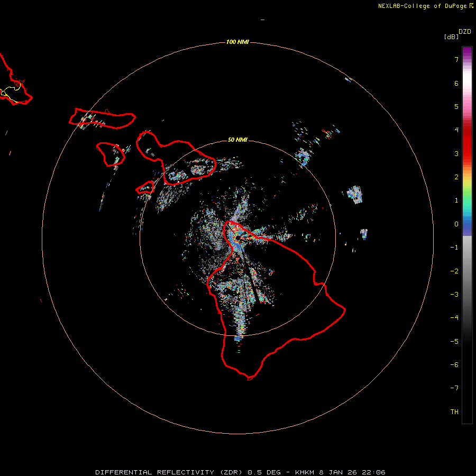This screenshot has width=476, height=476.
Task: Click the 100 NMI range ring label
Action: pyautogui.click(x=237, y=42)
